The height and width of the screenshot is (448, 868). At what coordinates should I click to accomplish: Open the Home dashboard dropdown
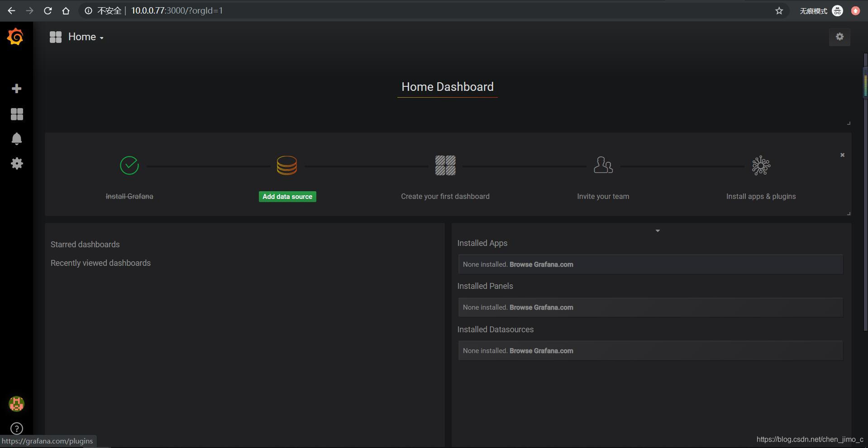(86, 37)
